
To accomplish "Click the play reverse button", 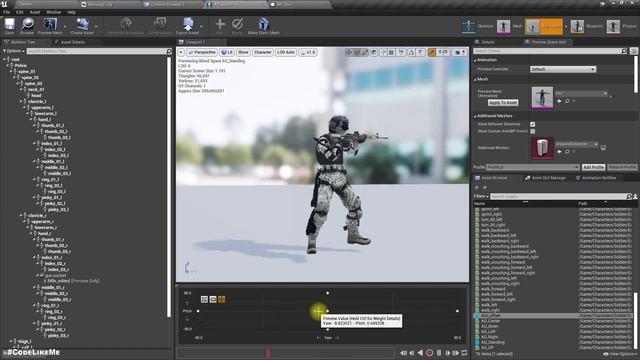I will tap(420, 353).
